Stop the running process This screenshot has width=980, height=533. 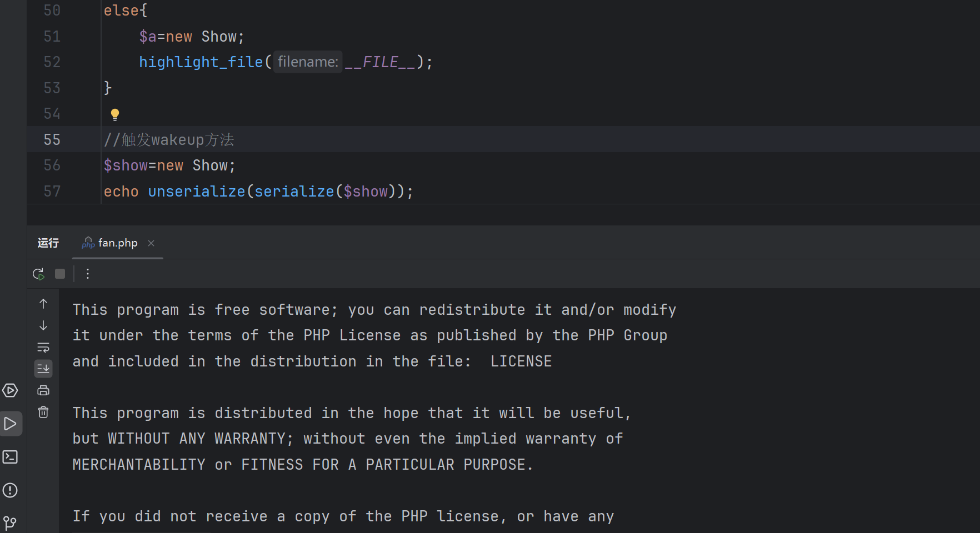(x=60, y=274)
